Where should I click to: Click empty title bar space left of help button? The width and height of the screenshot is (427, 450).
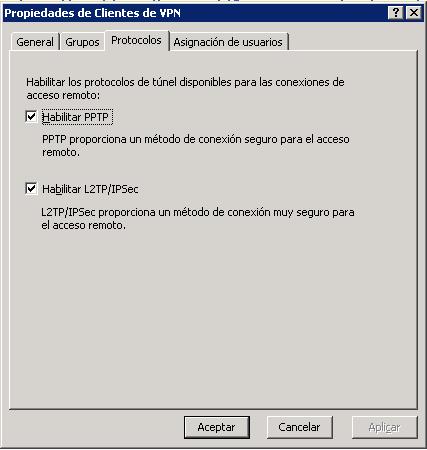point(283,13)
